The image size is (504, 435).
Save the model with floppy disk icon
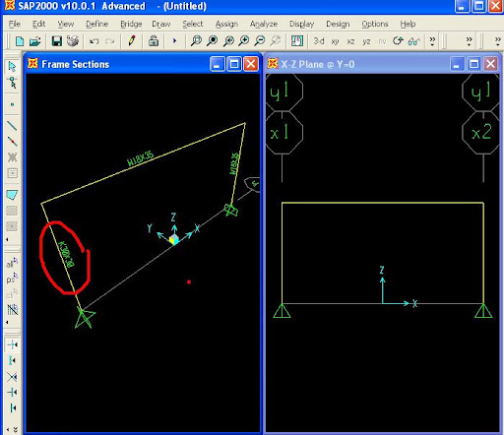pyautogui.click(x=57, y=41)
